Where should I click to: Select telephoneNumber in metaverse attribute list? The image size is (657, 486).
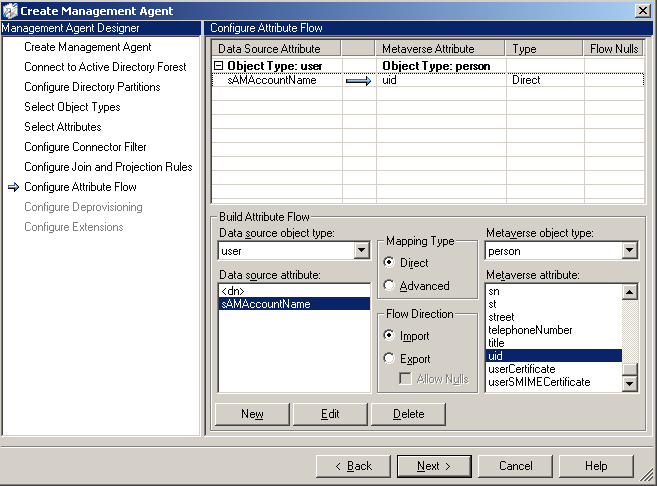tap(554, 330)
